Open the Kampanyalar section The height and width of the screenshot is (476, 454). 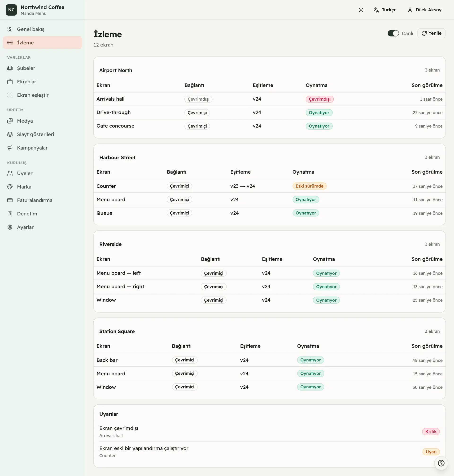point(42,148)
